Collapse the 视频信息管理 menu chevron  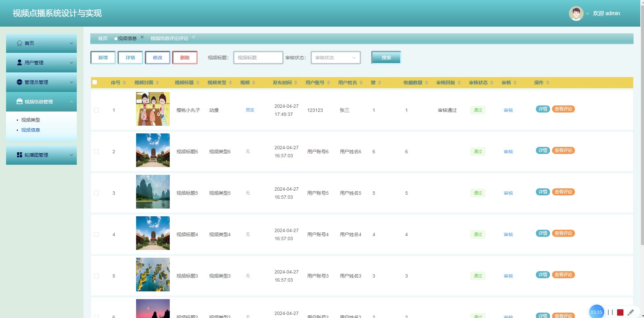point(71,102)
